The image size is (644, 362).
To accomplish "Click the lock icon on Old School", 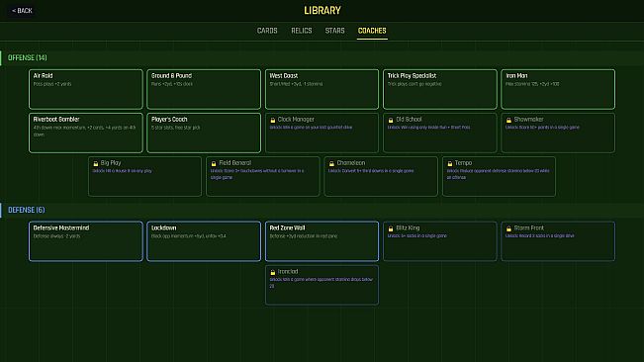I will 391,120.
